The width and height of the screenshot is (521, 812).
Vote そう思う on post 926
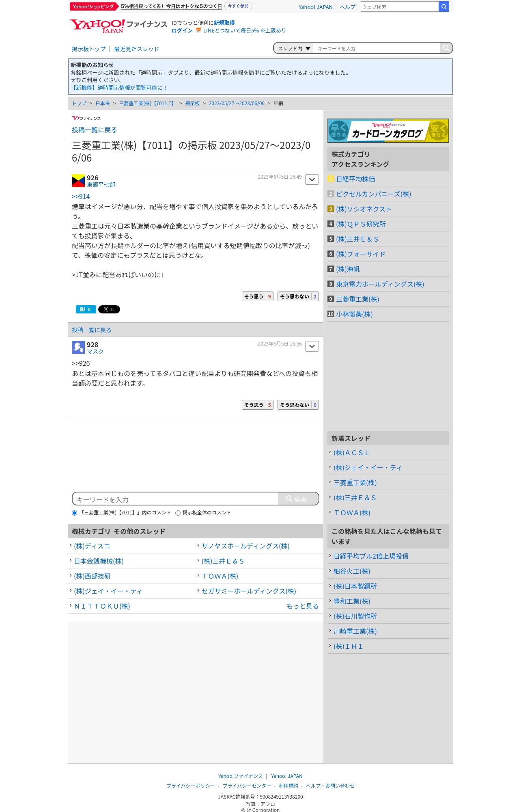258,296
